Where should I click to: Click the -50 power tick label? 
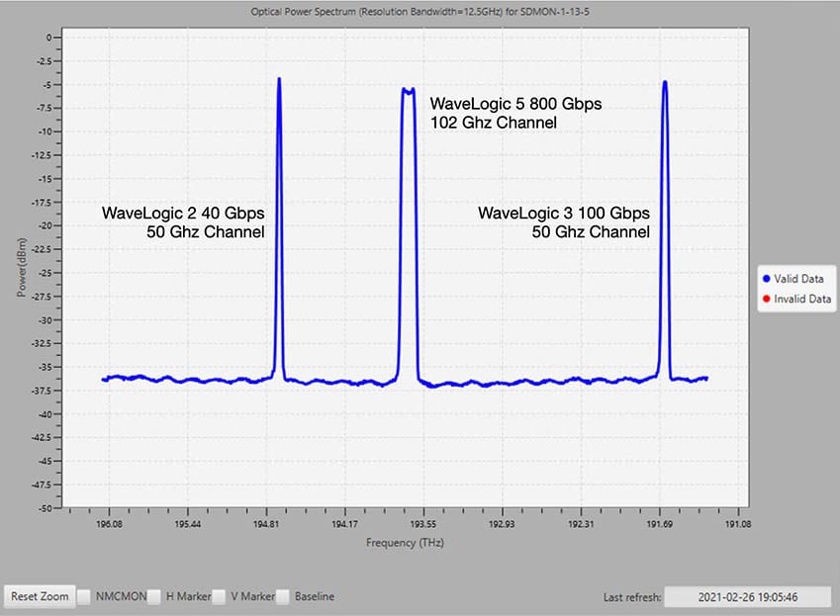pos(45,508)
